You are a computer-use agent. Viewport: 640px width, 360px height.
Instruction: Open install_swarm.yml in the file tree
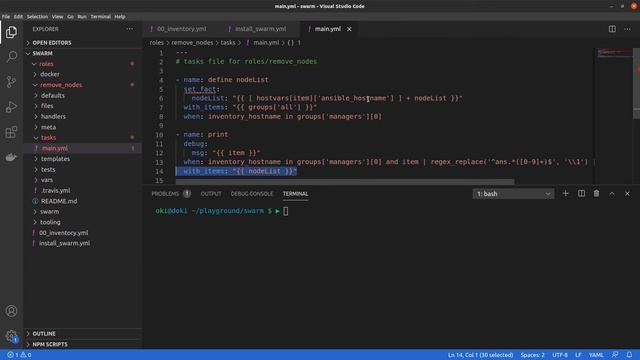coord(83,243)
